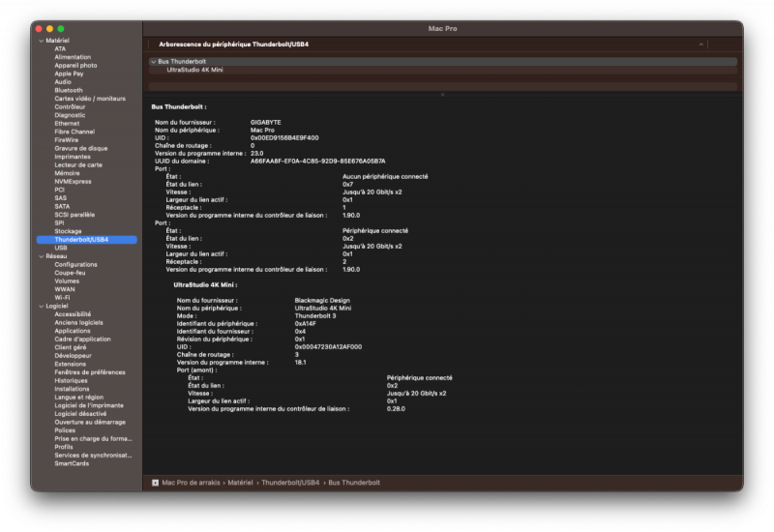Screen dimensions: 774x532
Task: Select SATA in the sidebar
Action: 62,206
